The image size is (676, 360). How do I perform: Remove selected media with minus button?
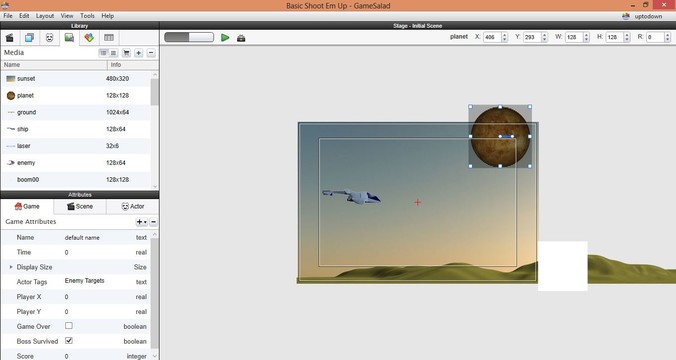151,53
